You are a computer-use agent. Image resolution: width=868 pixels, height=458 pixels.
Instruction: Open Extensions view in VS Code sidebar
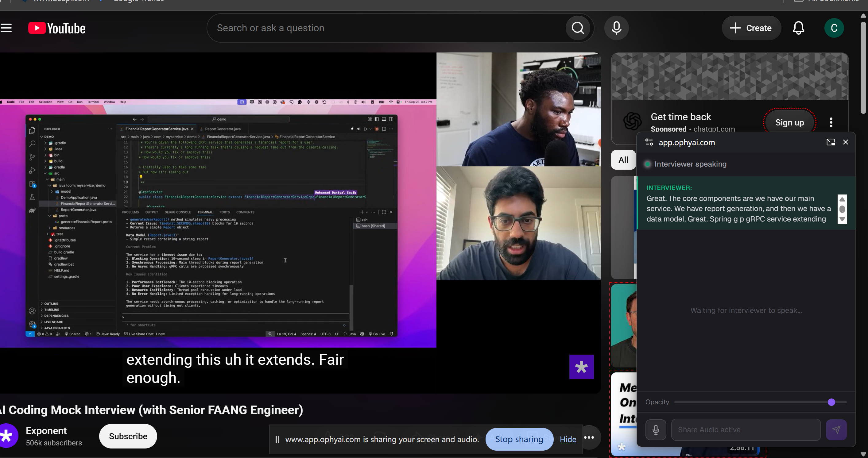[x=32, y=184]
